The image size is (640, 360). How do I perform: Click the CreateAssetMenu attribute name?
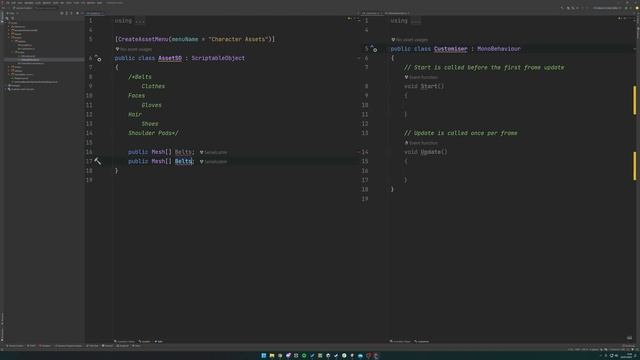pos(143,39)
